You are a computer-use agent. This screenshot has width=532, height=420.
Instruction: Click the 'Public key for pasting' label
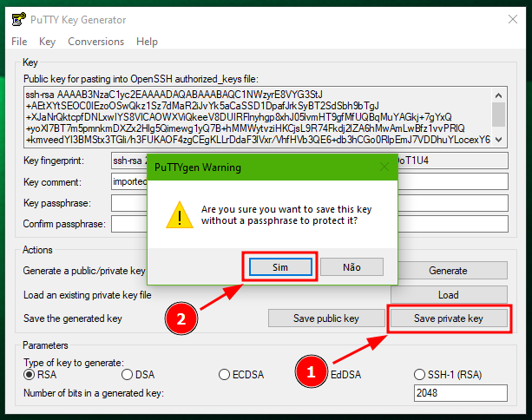[x=141, y=79]
